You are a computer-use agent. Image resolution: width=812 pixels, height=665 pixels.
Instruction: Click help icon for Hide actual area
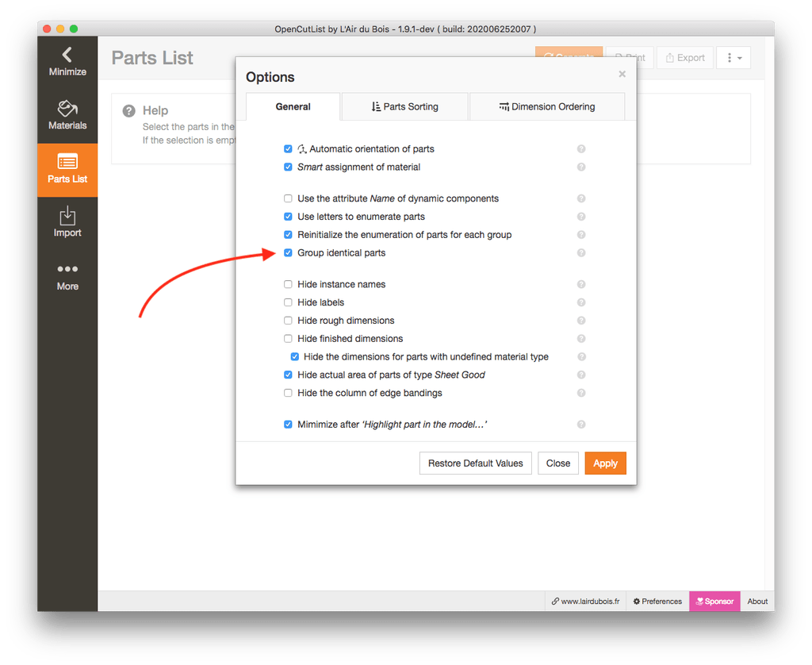(x=581, y=375)
